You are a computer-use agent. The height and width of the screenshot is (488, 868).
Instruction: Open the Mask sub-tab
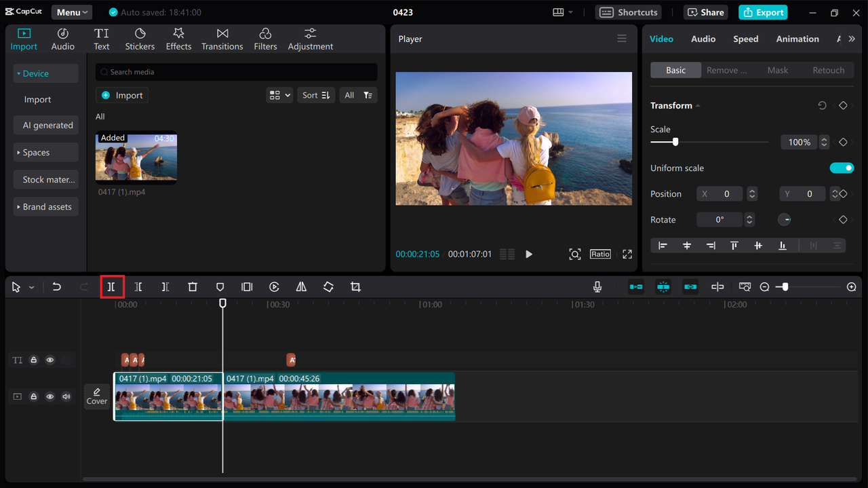[x=778, y=70]
